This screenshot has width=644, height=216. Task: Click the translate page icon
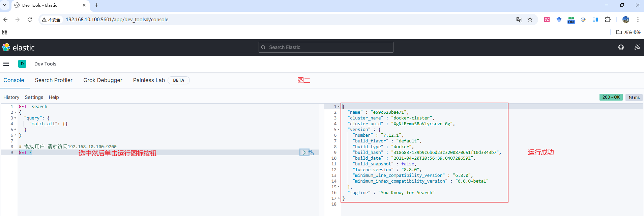click(519, 20)
